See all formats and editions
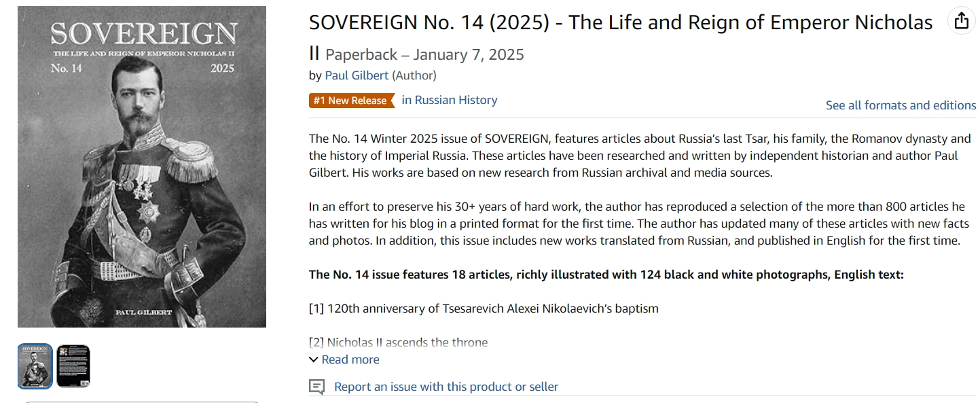This screenshot has height=403, width=980. (x=901, y=105)
